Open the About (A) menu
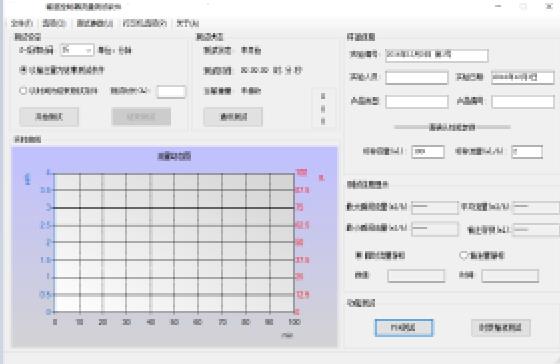Viewport: 560px width, 364px height. pos(188,24)
